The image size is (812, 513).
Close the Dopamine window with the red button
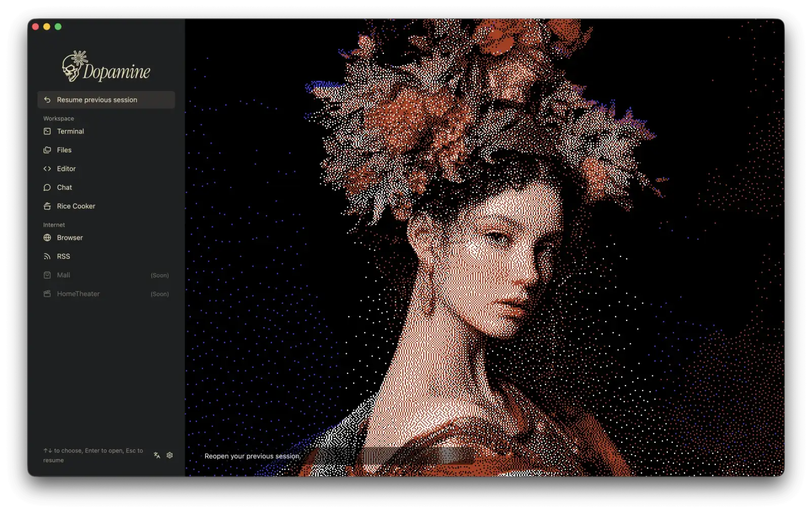[36, 26]
